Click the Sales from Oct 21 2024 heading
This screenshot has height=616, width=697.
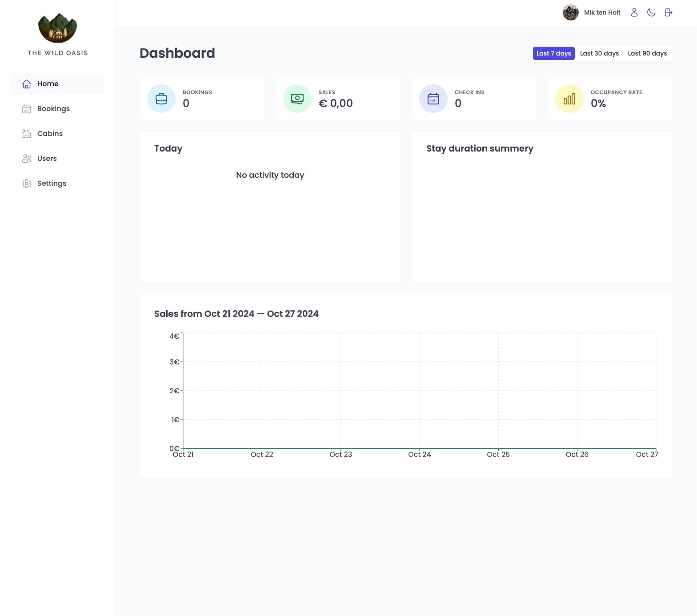click(236, 314)
